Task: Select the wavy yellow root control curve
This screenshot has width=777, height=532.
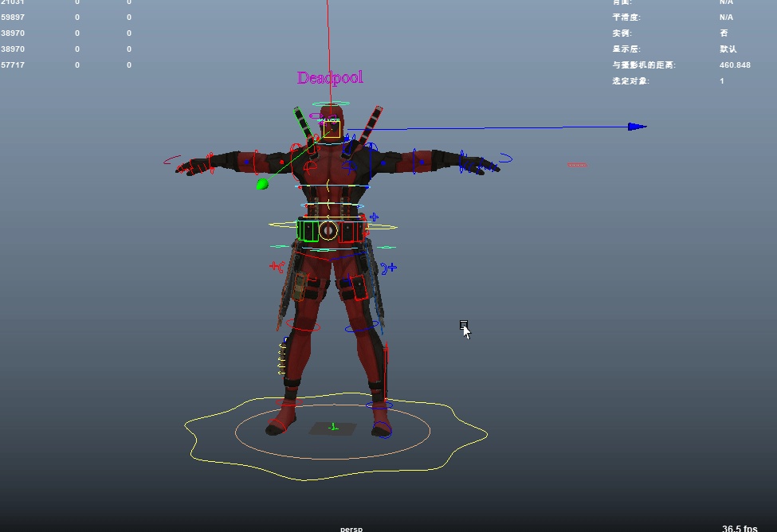Action: [336, 436]
